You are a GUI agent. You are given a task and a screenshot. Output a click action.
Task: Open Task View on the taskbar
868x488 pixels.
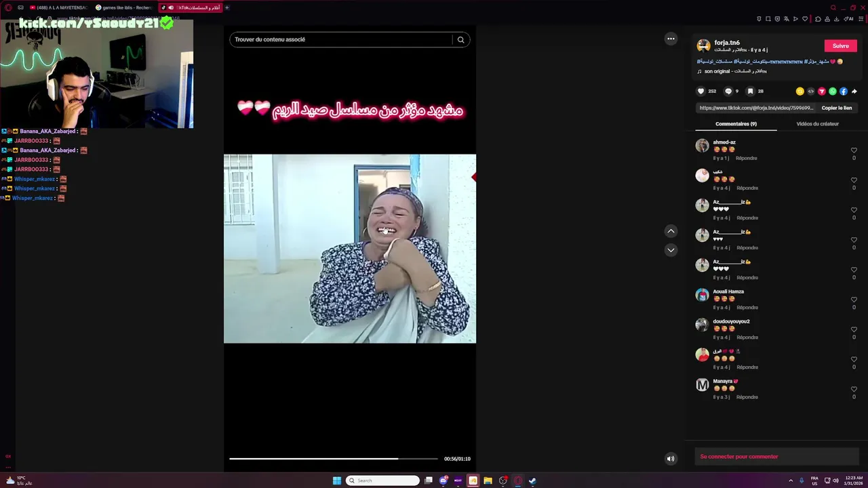coord(429,481)
